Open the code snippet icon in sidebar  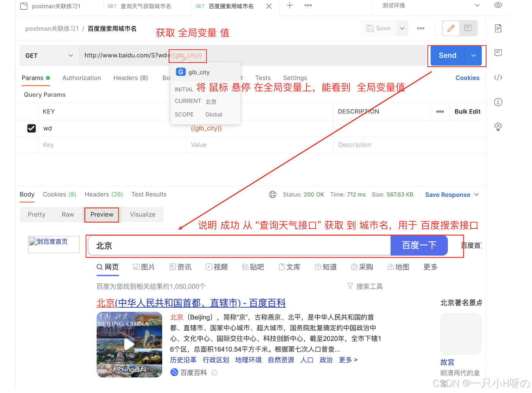[x=498, y=77]
